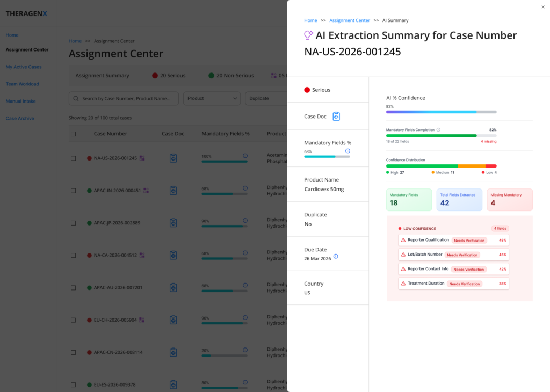This screenshot has width=550, height=392.
Task: Open Case Doc icon in summary panel
Action: 336,117
